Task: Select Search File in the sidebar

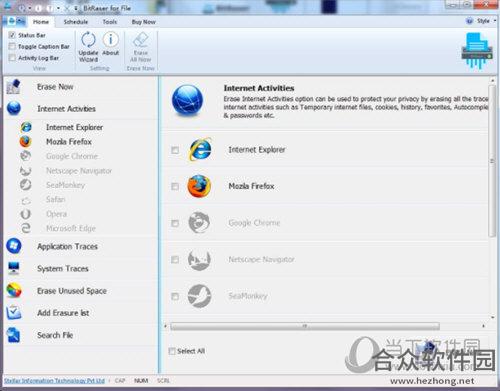Action: point(81,335)
